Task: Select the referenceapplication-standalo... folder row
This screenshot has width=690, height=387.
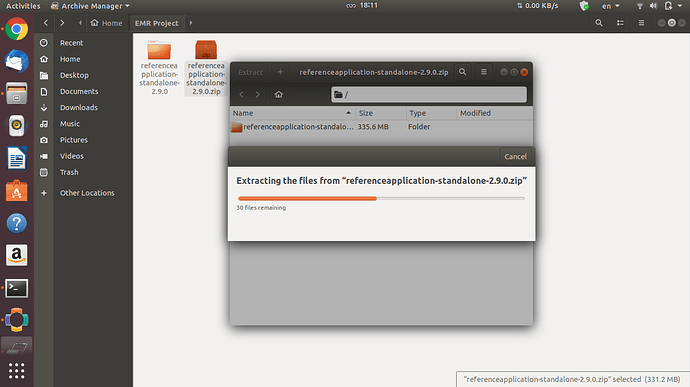Action: [x=381, y=127]
